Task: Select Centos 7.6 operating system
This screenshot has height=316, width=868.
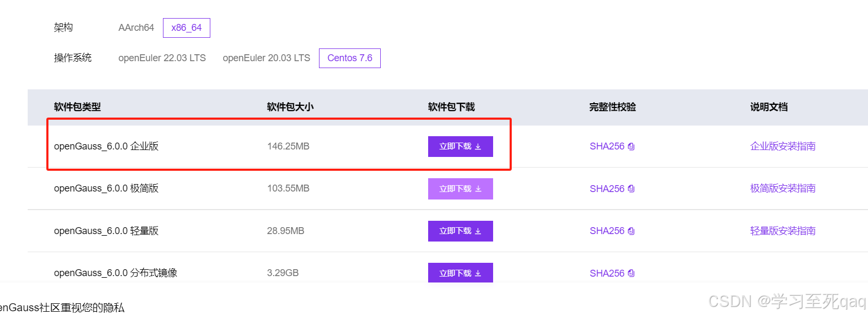Action: (x=349, y=58)
